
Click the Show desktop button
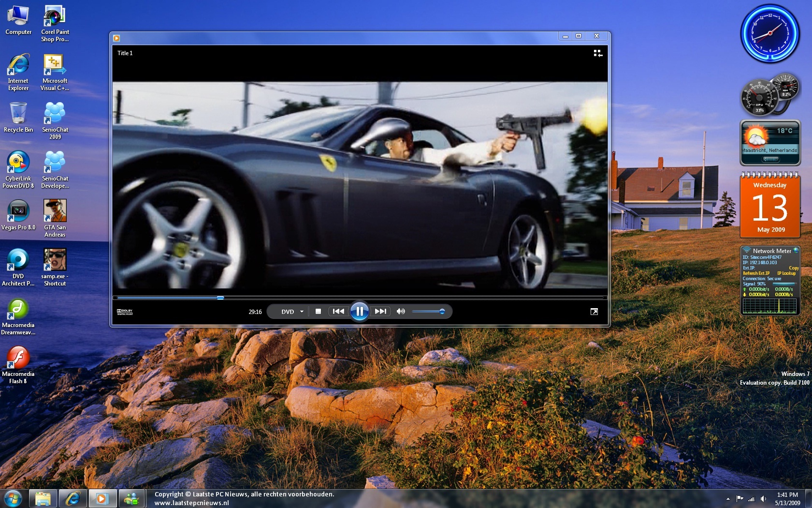[x=809, y=499]
